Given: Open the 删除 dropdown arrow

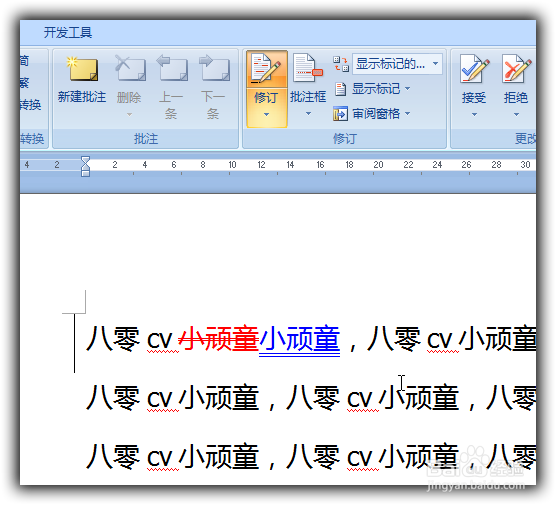Looking at the screenshot, I should click(129, 115).
